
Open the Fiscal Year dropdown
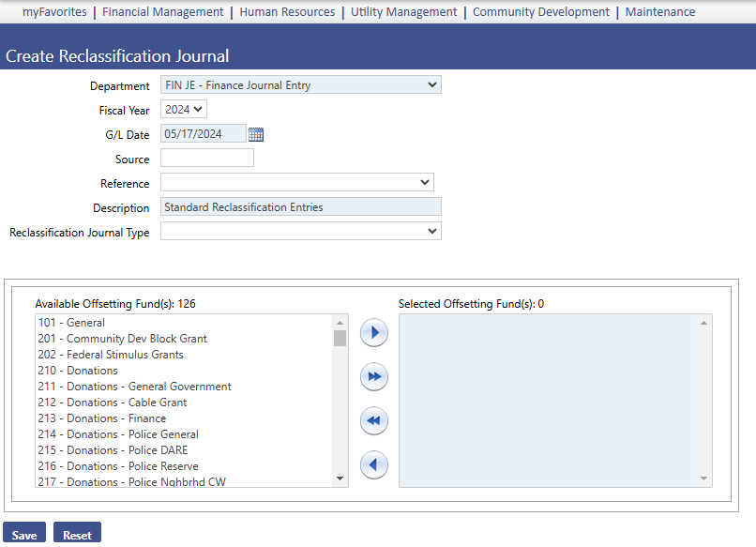coord(184,110)
